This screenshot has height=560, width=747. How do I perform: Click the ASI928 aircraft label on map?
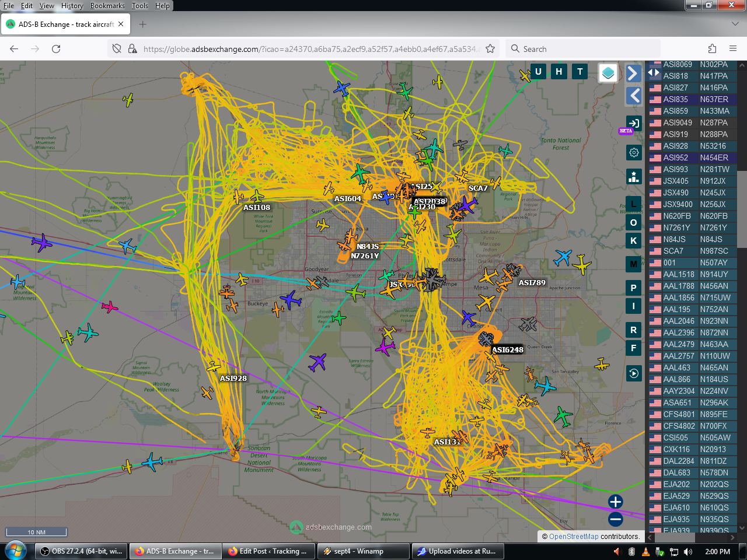pos(233,379)
